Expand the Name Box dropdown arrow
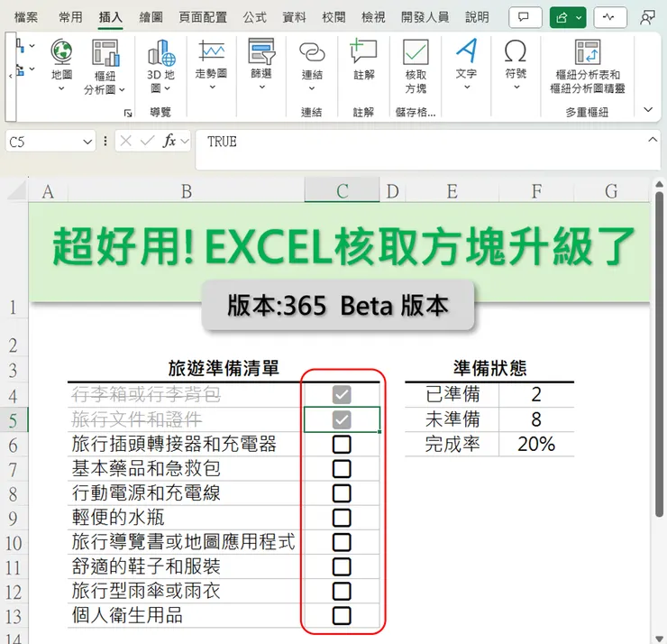The height and width of the screenshot is (644, 667). 87,142
